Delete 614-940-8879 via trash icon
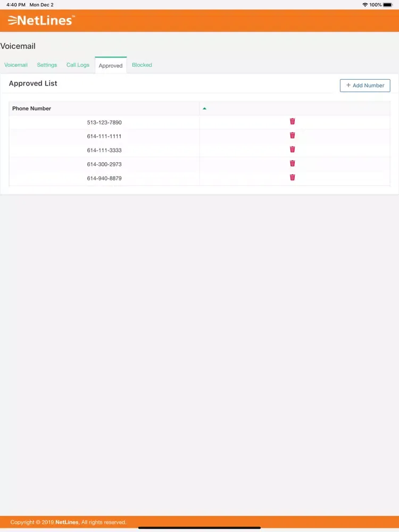This screenshot has height=532, width=399. click(x=292, y=177)
